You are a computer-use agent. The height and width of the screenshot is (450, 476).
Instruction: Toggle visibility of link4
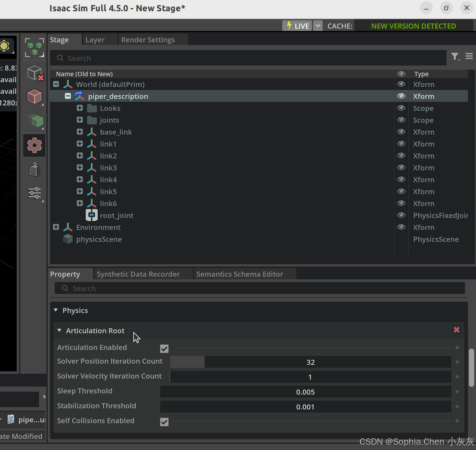[401, 179]
